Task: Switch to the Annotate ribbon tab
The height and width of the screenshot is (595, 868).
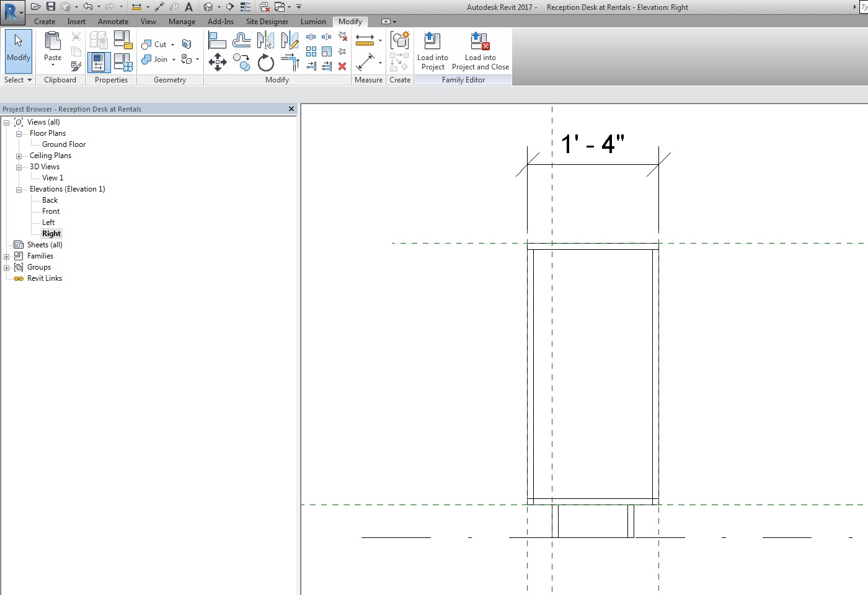Action: pos(113,22)
